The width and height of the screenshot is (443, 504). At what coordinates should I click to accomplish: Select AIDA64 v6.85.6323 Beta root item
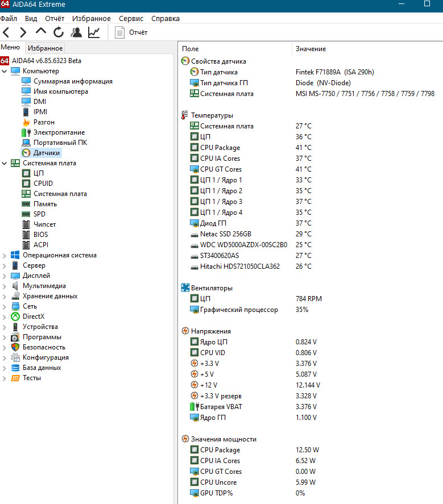[46, 61]
